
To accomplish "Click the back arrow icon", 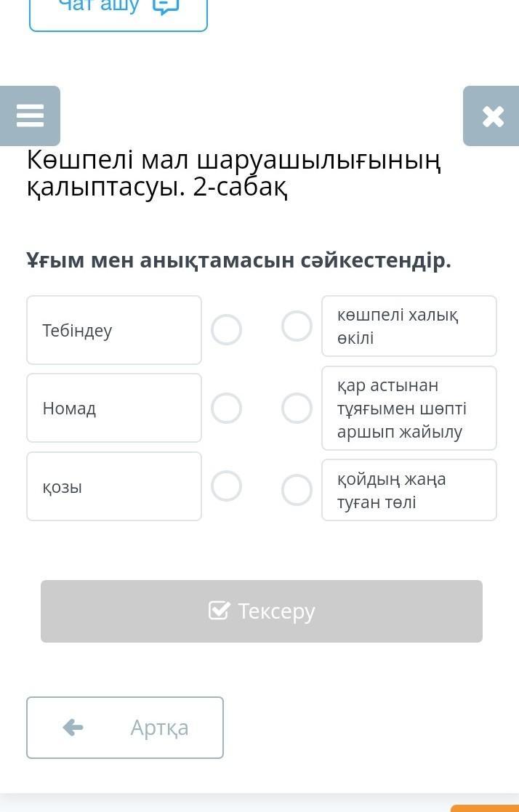I will [x=73, y=727].
